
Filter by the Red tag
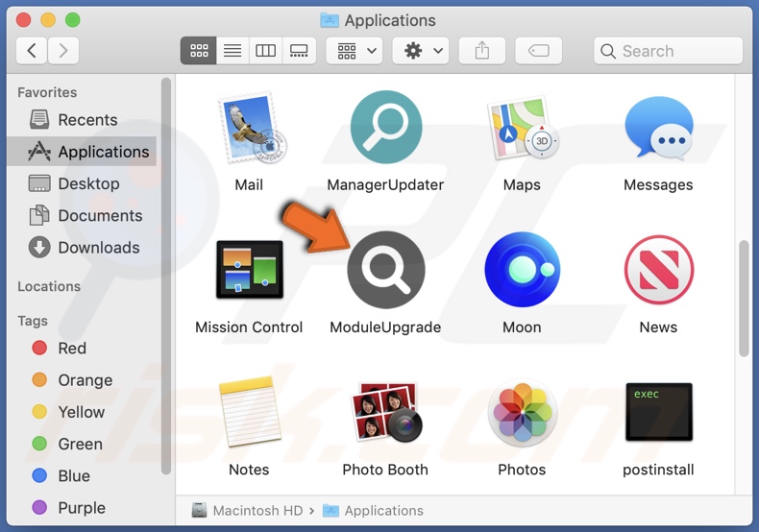tap(82, 348)
